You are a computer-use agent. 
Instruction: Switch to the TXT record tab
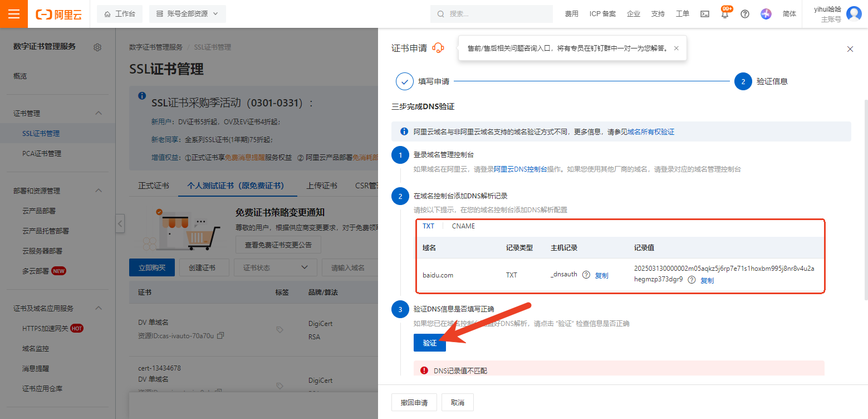(x=428, y=226)
